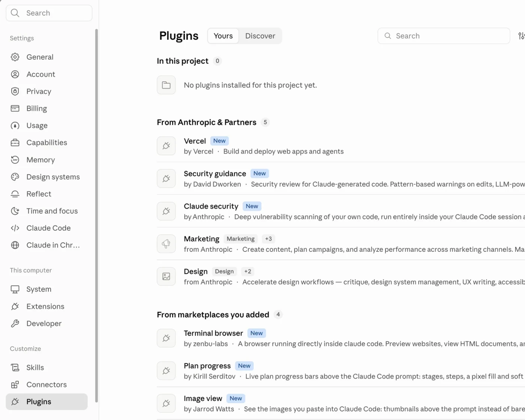Screen dimensions: 525x420
Task: Click the Usage gauge icon
Action: click(x=15, y=126)
